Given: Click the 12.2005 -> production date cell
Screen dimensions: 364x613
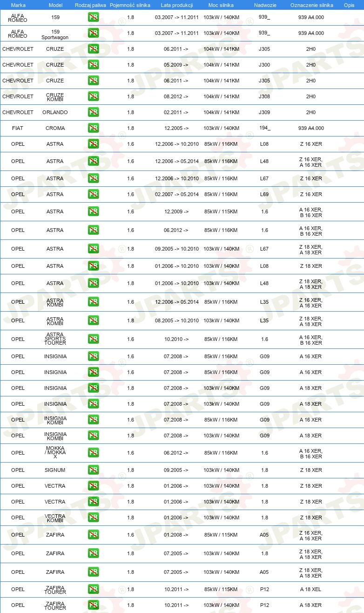Looking at the screenshot, I should pos(176,128).
